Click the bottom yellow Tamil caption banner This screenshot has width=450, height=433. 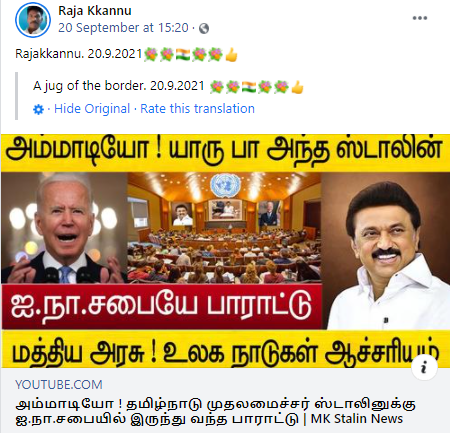tap(225, 349)
